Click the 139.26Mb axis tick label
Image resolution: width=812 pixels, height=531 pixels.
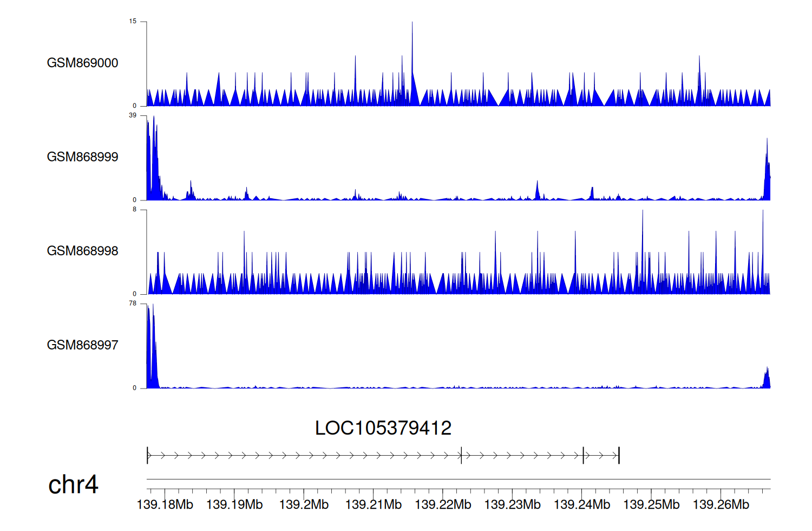721,504
